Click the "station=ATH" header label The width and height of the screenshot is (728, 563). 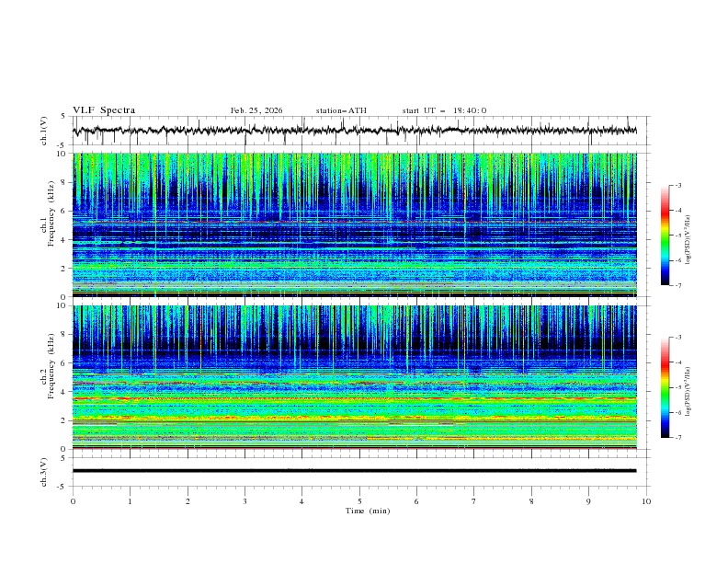(341, 110)
